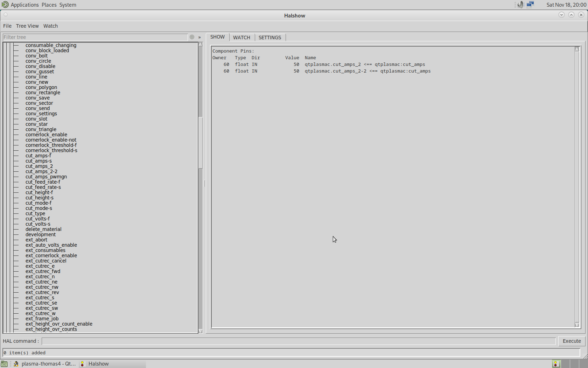Switch to the WATCH tab

click(x=241, y=38)
